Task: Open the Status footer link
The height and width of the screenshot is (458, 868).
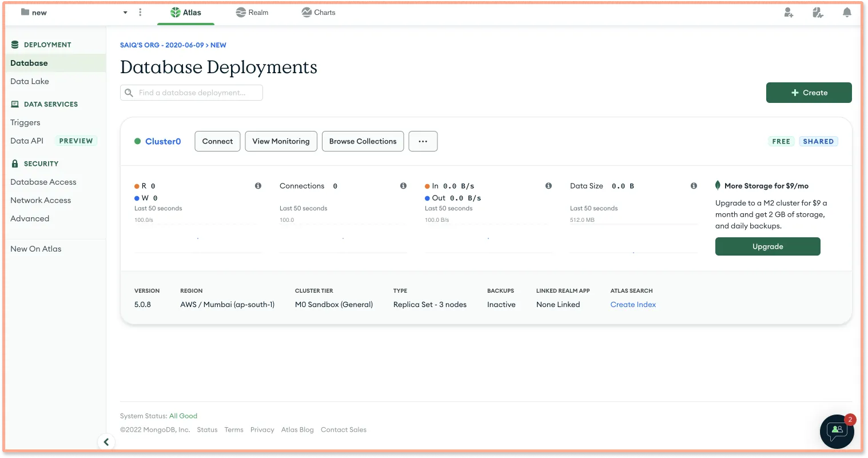Action: 207,429
